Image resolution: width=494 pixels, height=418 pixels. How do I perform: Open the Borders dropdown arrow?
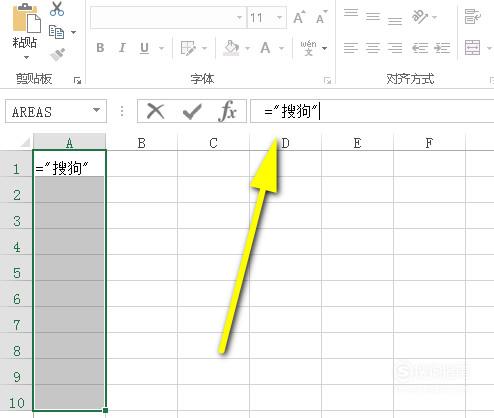[204, 49]
